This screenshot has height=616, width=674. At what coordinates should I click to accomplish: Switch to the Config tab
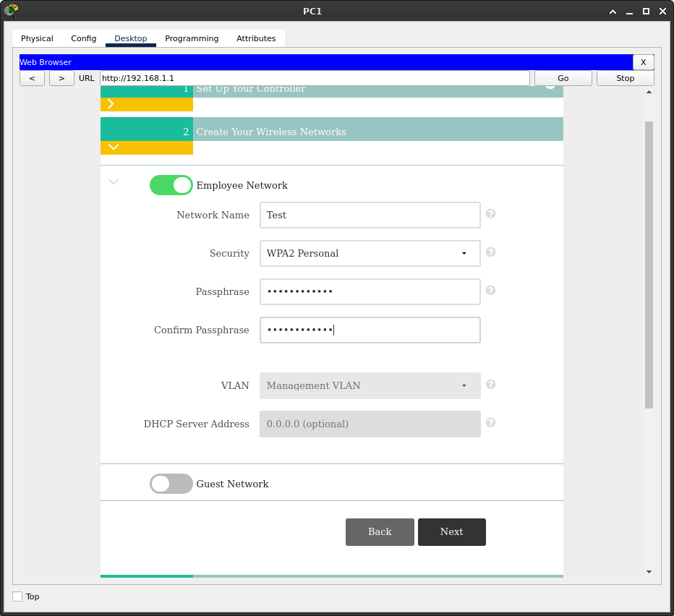(x=83, y=38)
